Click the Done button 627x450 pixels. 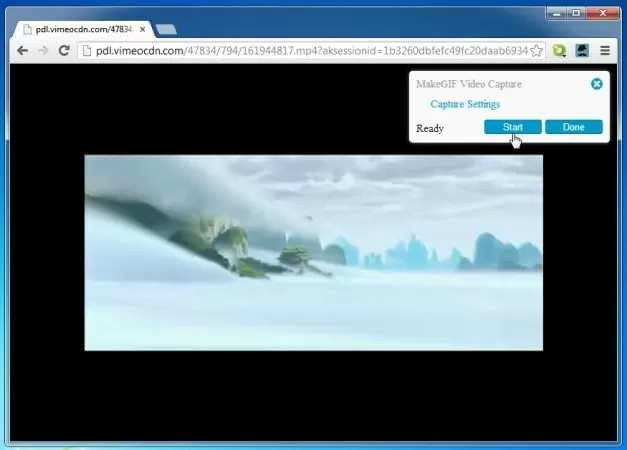tap(573, 127)
